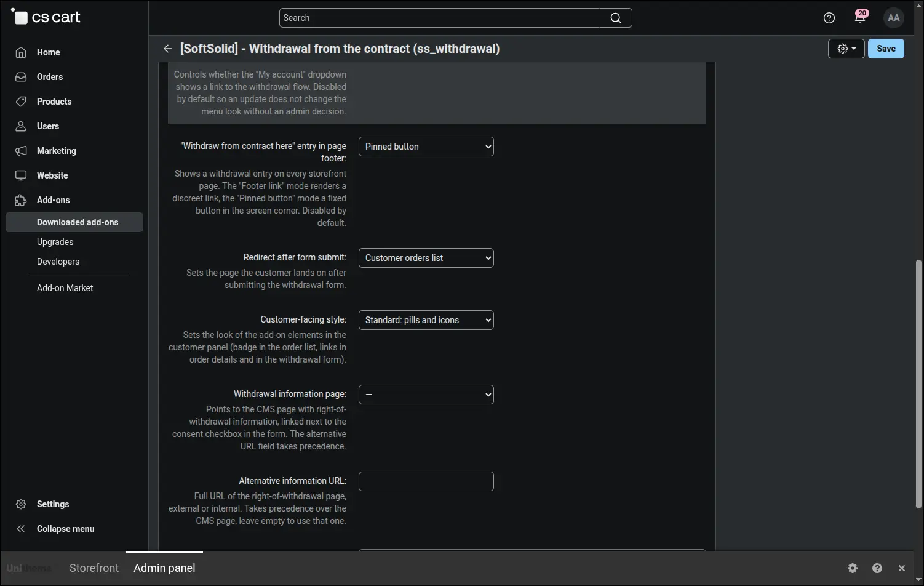Screen dimensions: 924x586
Task: Select Upgrades submenu item
Action: (x=55, y=242)
